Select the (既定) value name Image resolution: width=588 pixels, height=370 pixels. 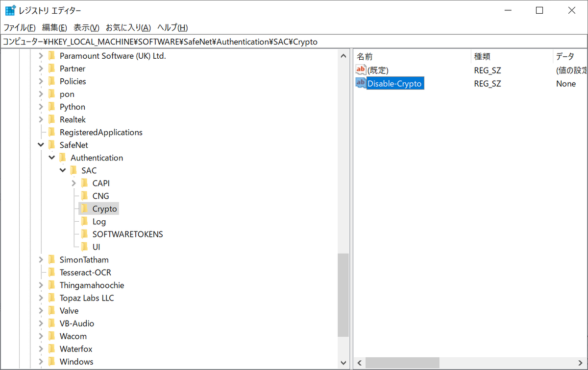(x=378, y=70)
